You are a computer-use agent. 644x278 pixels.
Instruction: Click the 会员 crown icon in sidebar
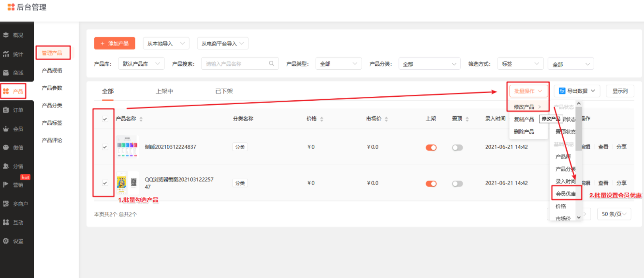tap(6, 129)
